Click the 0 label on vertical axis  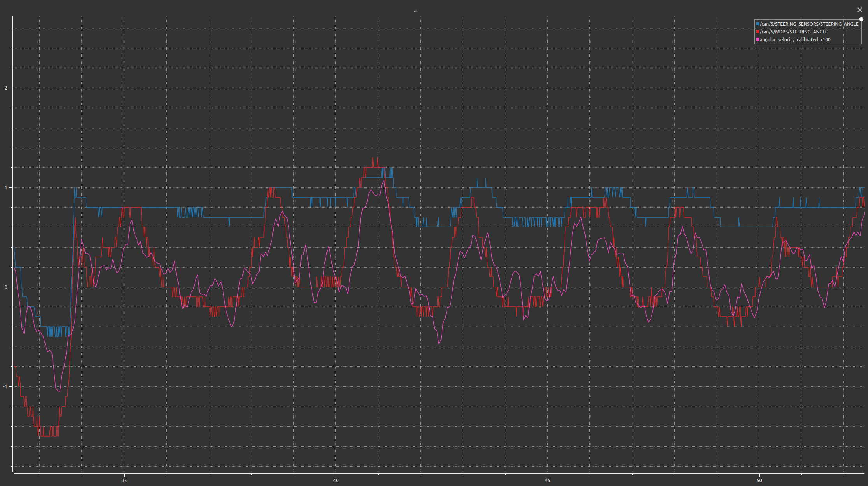(x=6, y=287)
